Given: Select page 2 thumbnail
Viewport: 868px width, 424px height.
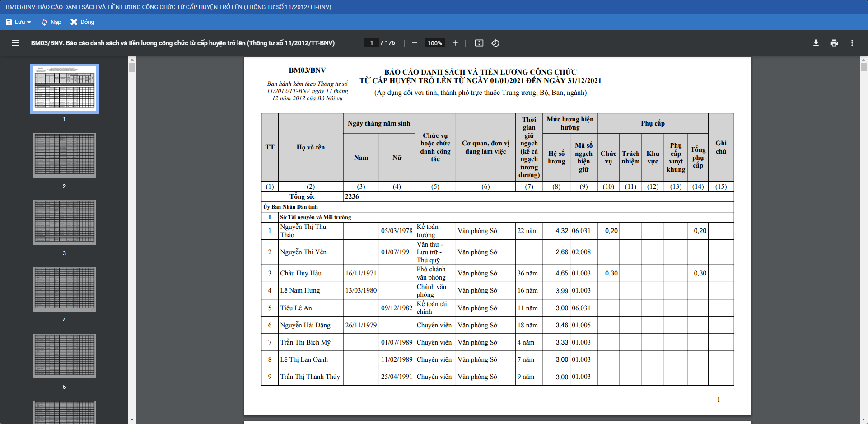Looking at the screenshot, I should coord(65,155).
